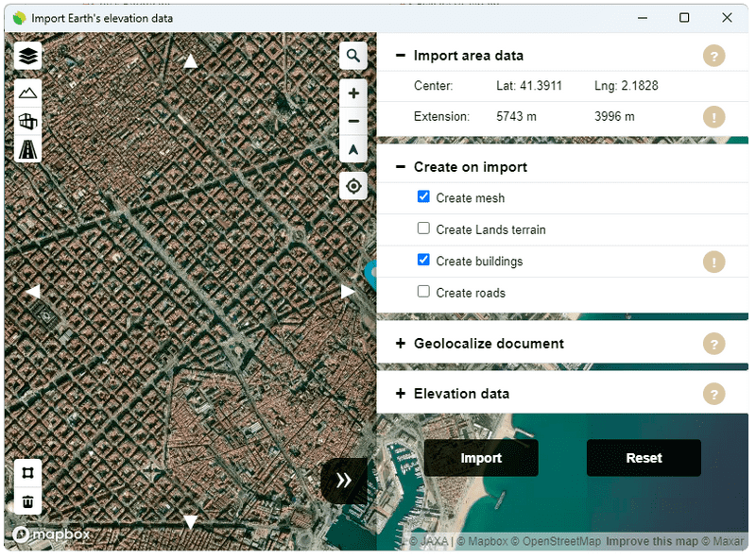Collapse the Create on import section
Viewport: 756px width, 559px height.
point(401,167)
